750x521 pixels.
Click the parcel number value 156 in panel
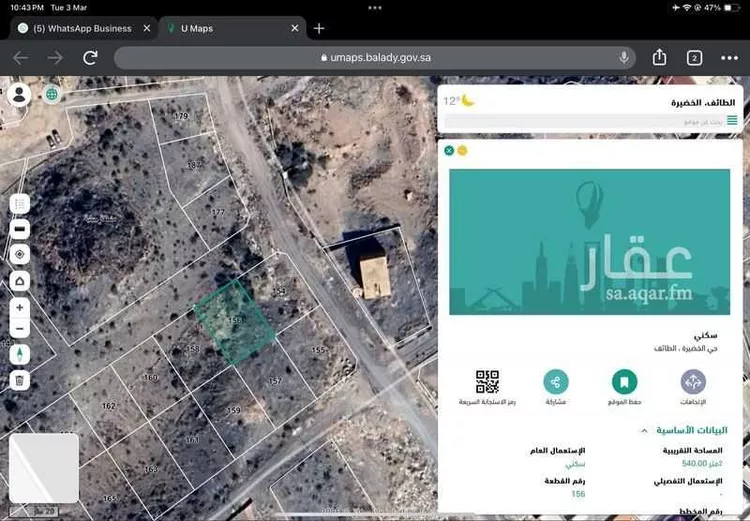pos(578,494)
